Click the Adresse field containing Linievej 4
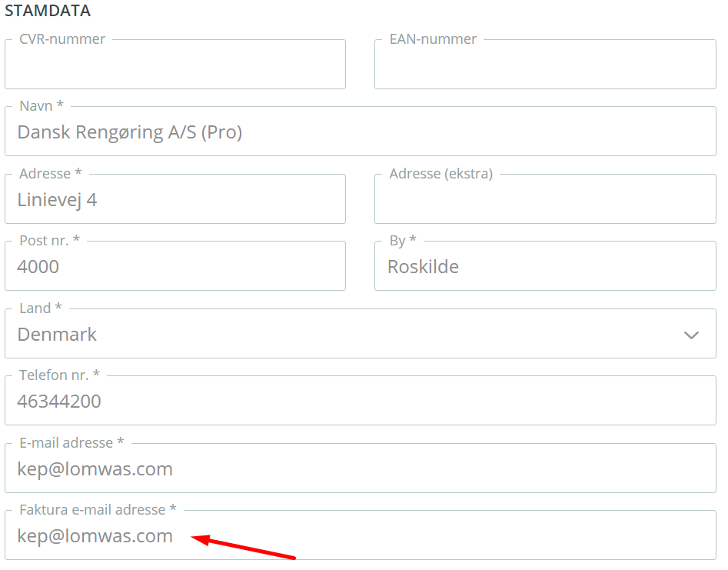The image size is (728, 570). tap(175, 198)
